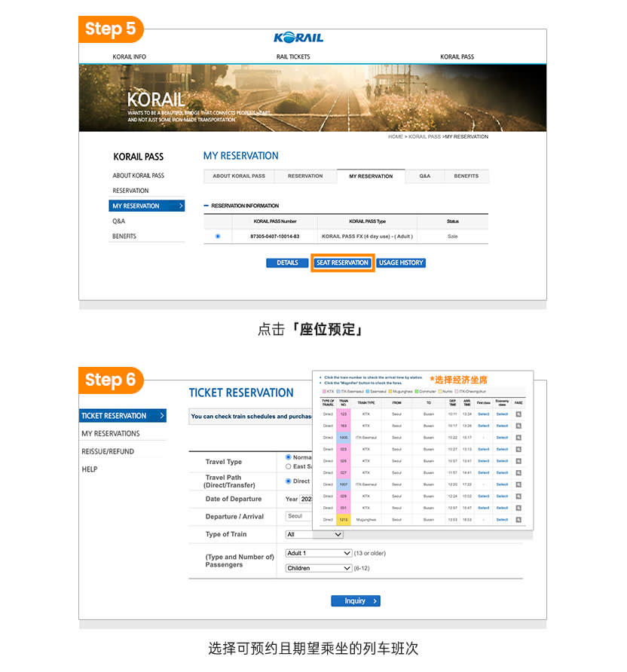This screenshot has height=672, width=627.
Task: Switch to the Q&A tab
Action: click(425, 176)
